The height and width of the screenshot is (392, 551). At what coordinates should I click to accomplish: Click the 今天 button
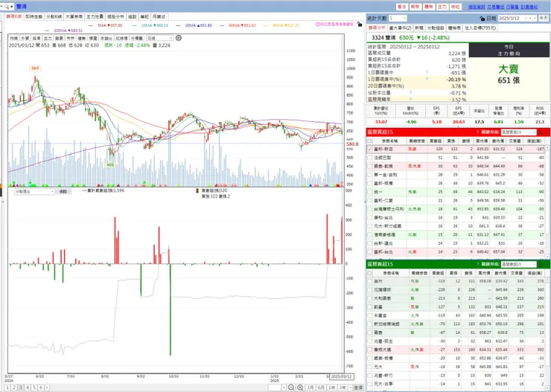pos(544,19)
